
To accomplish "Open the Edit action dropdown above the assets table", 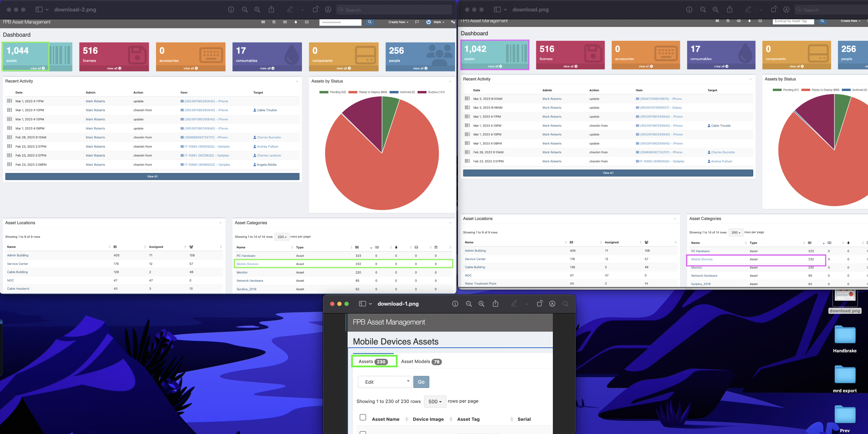I will click(x=385, y=382).
